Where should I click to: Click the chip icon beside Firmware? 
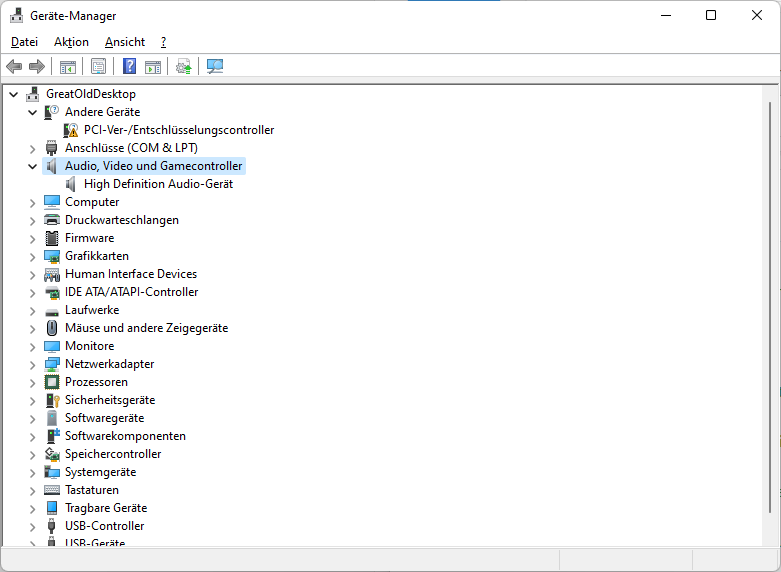coord(52,238)
